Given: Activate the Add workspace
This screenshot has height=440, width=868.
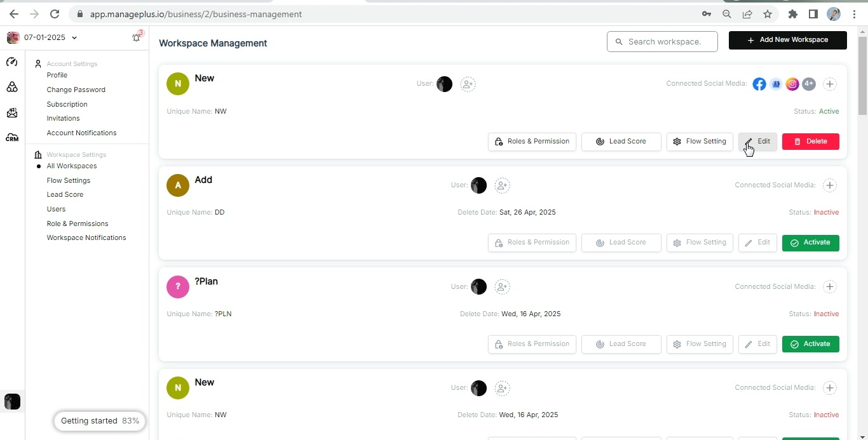Looking at the screenshot, I should click(x=811, y=243).
